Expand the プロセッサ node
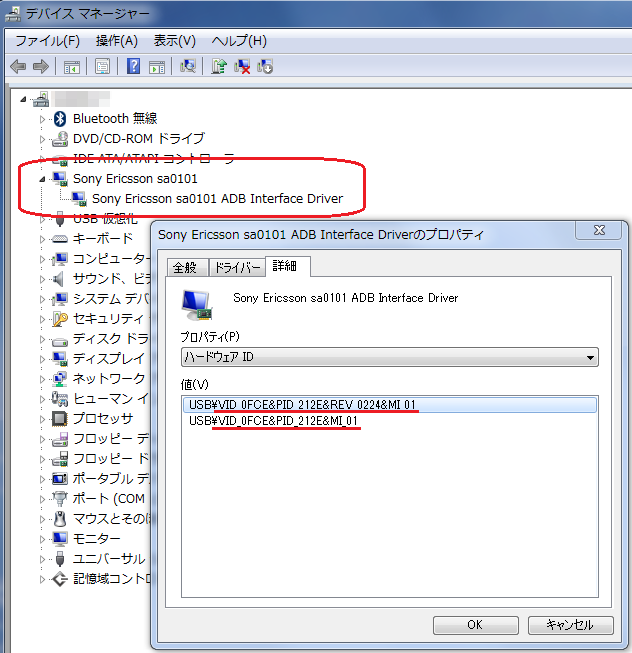632x653 pixels. pos(42,419)
